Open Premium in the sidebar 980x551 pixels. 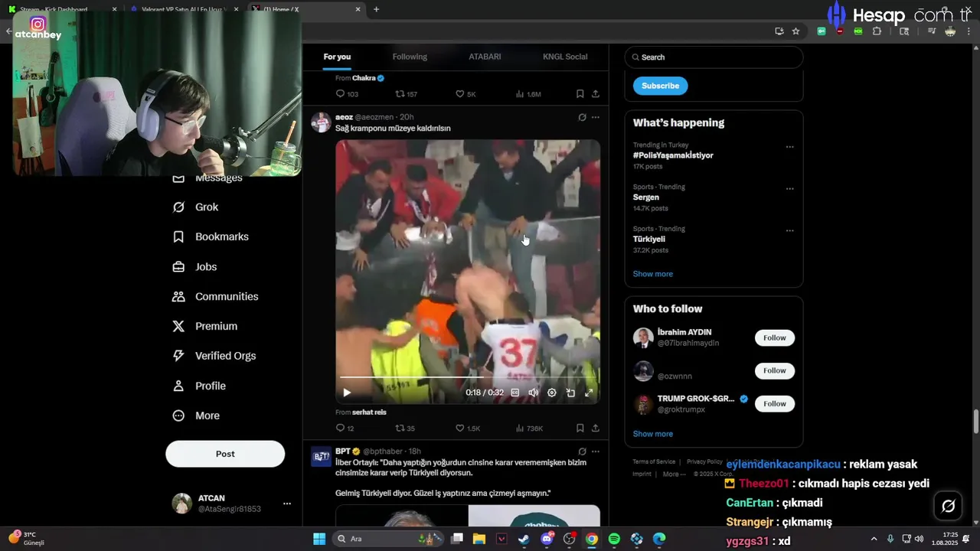(204, 326)
